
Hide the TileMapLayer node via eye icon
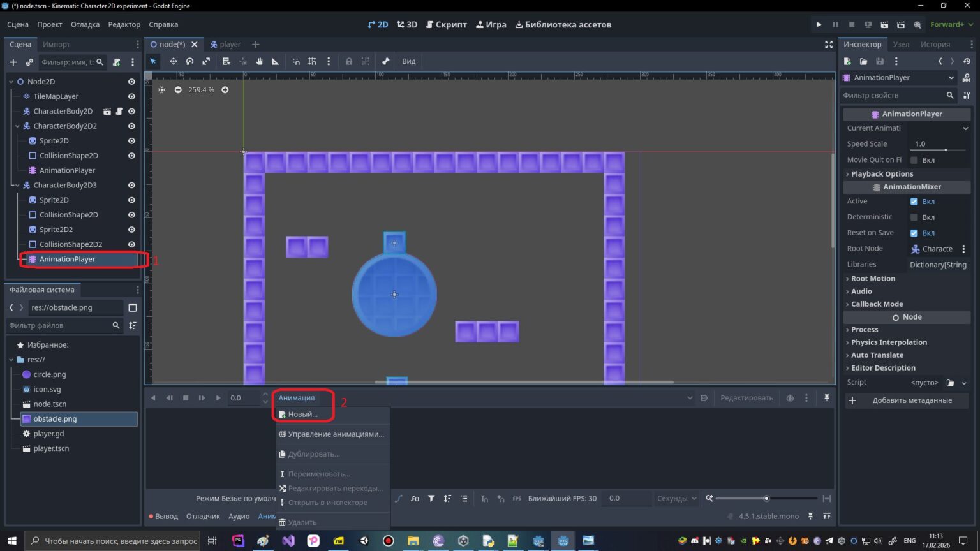(x=131, y=96)
